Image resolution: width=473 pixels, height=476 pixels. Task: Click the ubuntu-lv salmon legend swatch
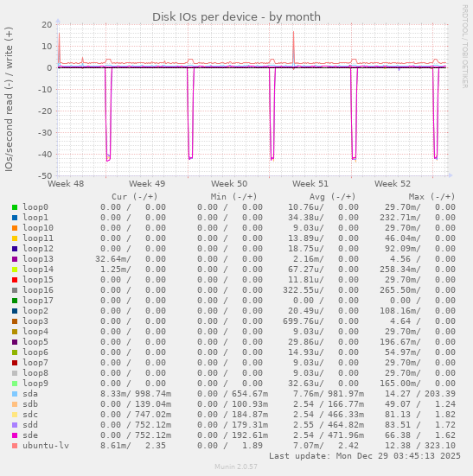click(15, 446)
